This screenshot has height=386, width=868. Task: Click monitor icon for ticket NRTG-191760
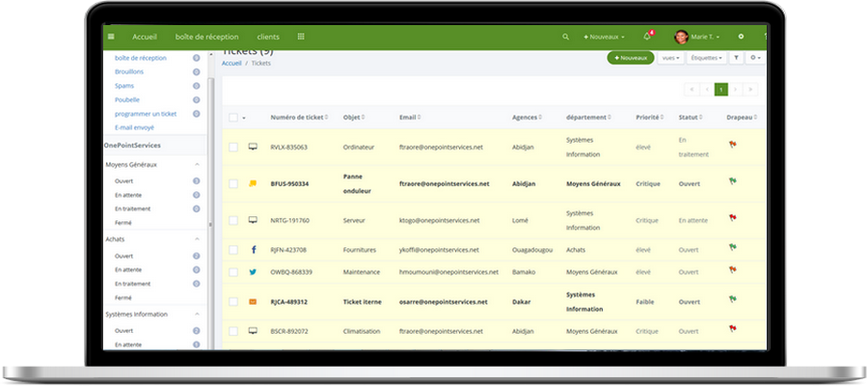click(253, 220)
